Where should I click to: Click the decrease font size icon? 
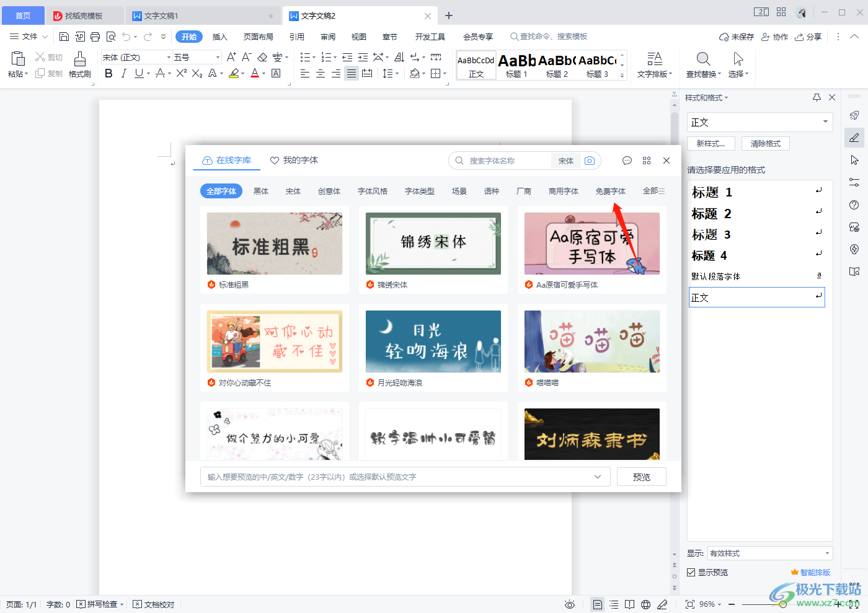point(246,57)
